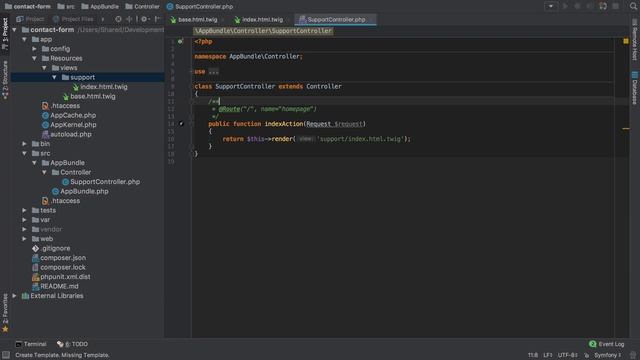Image resolution: width=640 pixels, height=360 pixels.
Task: Collapse the support folder arrow
Action: point(54,77)
